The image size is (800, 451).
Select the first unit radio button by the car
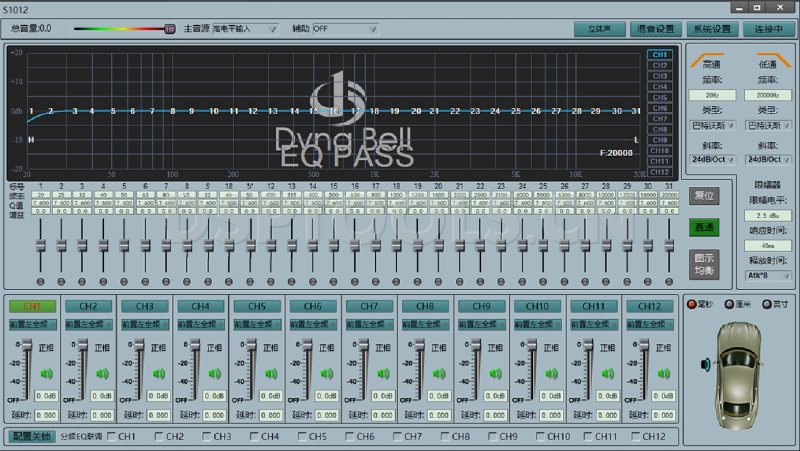point(689,304)
